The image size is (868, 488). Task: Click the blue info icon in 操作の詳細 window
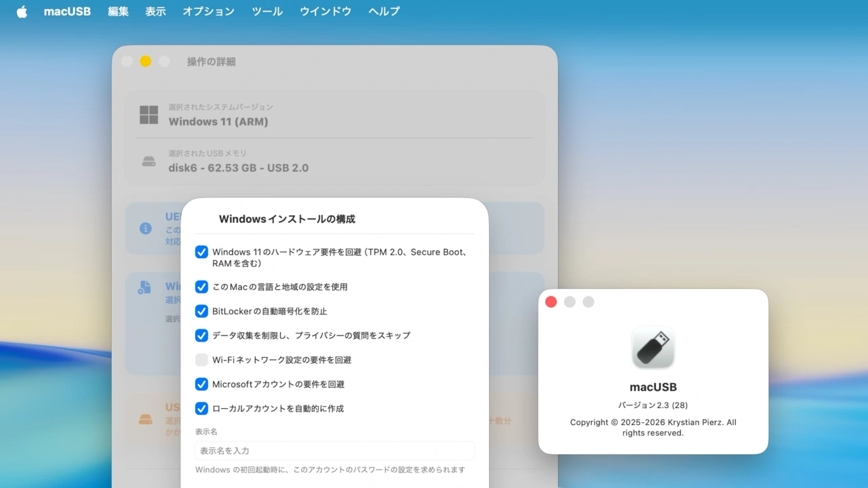(x=145, y=228)
